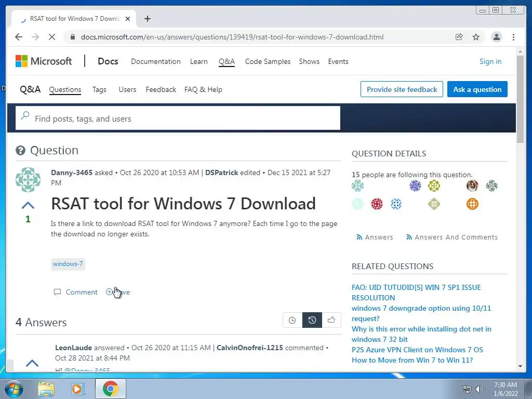Open the Shows navigation item
532x399 pixels.
pyautogui.click(x=309, y=61)
